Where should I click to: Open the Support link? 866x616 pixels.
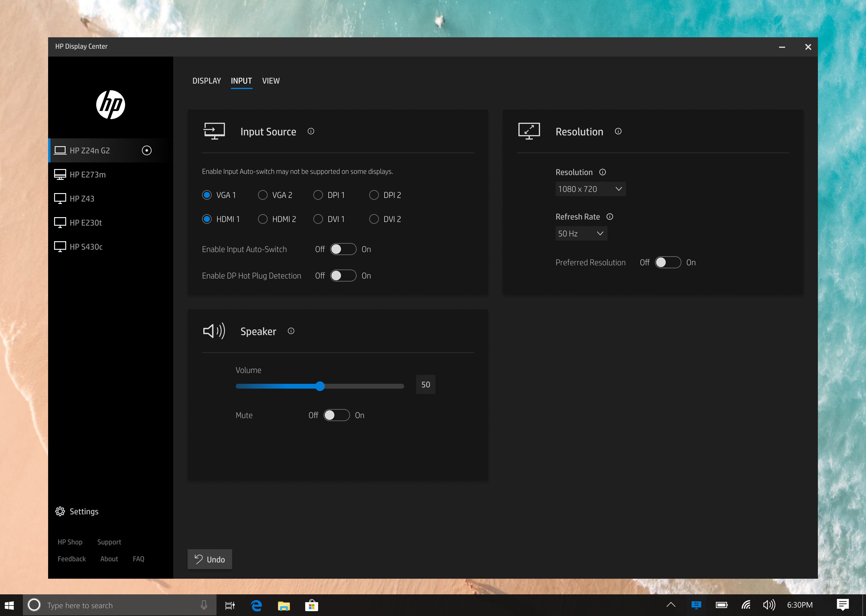pyautogui.click(x=109, y=542)
